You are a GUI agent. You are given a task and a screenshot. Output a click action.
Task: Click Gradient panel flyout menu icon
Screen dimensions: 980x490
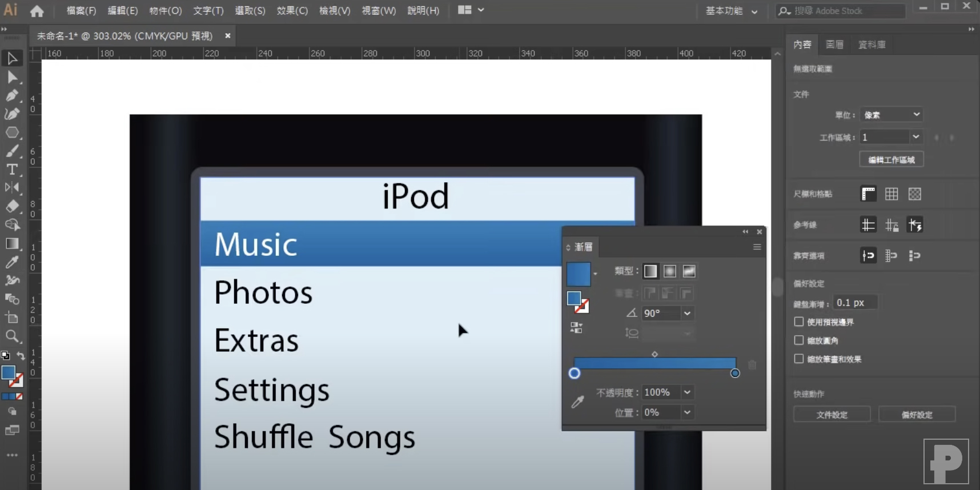757,247
